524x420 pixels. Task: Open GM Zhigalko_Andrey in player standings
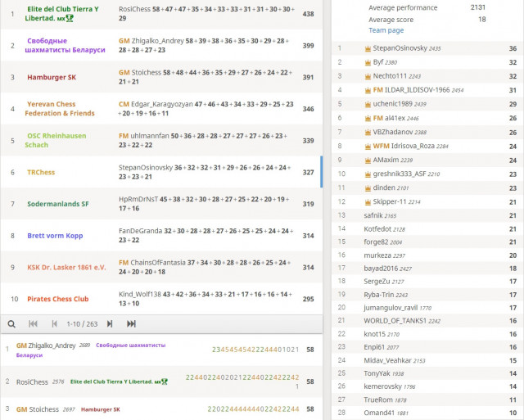coord(46,345)
